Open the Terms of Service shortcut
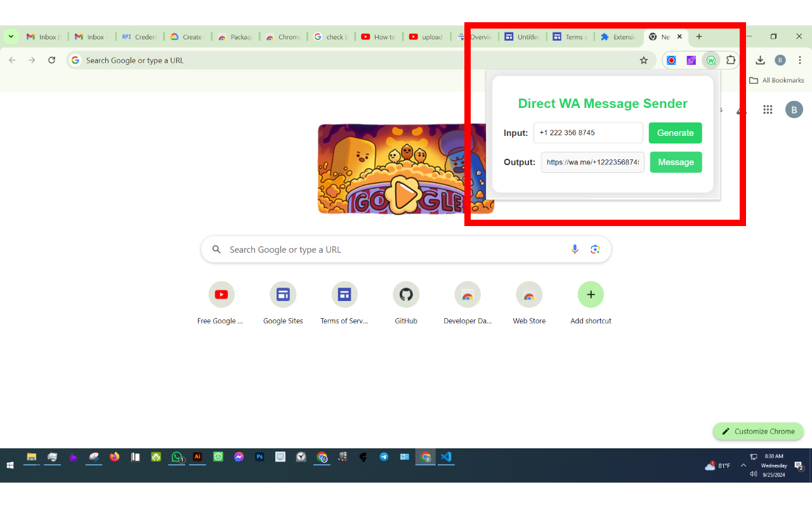The image size is (812, 508). click(344, 304)
